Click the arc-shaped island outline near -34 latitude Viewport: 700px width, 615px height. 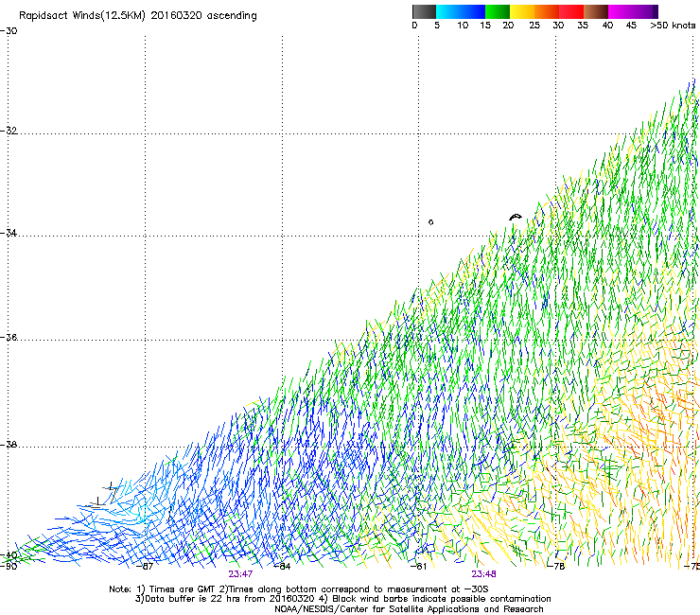[x=516, y=217]
